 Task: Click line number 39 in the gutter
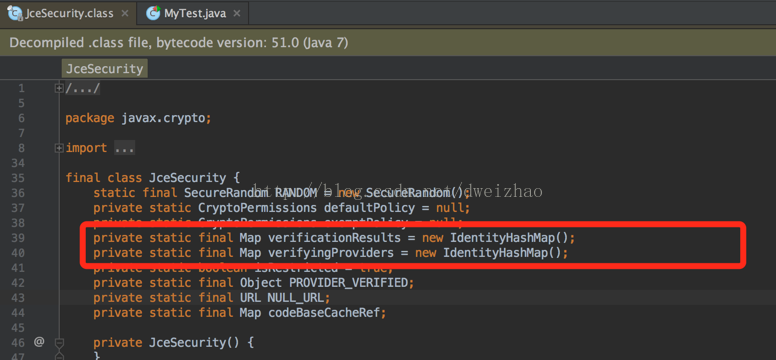(x=18, y=238)
